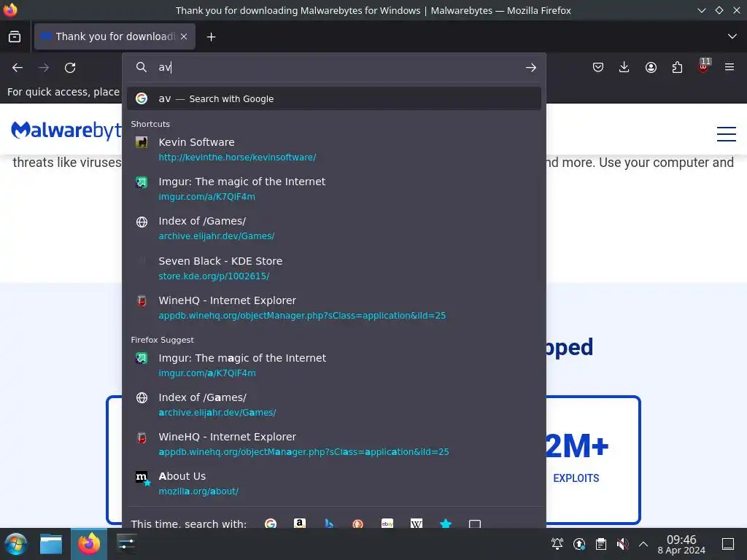
Task: Open WineHQ Internet Explorer under Shortcuts
Action: [334, 308]
